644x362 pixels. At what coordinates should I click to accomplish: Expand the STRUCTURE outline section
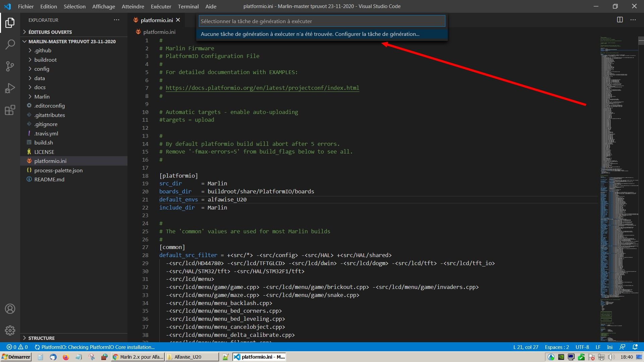(74, 338)
